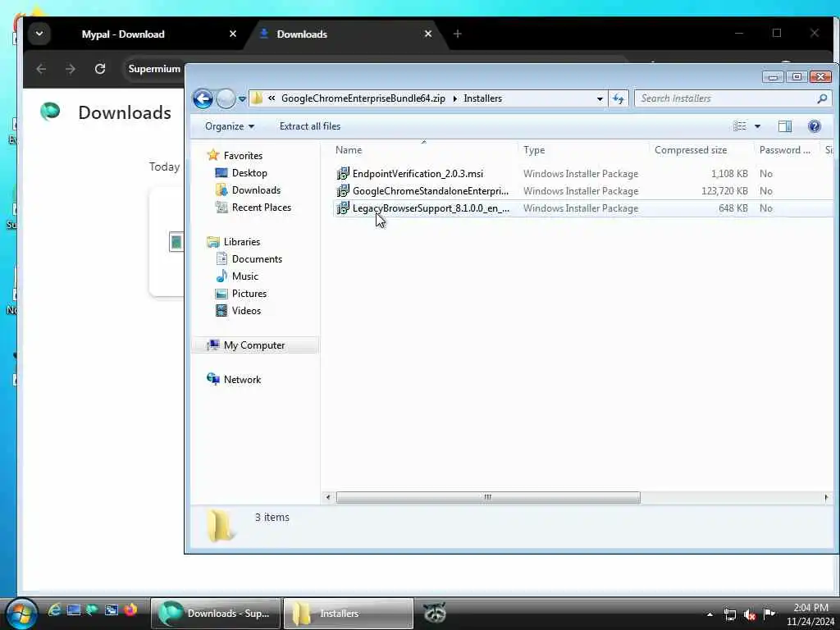Open the recent locations dropdown arrow
This screenshot has height=630, width=840.
[x=242, y=99]
